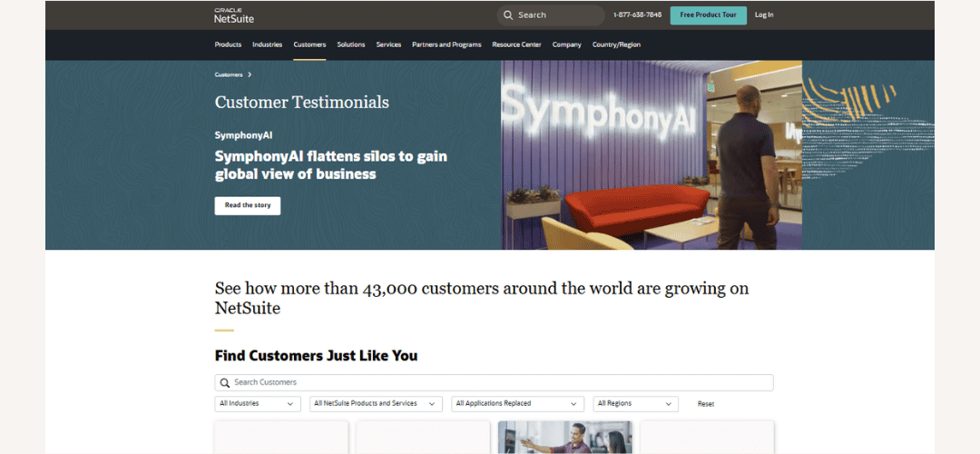Image resolution: width=980 pixels, height=454 pixels.
Task: Open the Solutions menu
Action: pyautogui.click(x=350, y=44)
